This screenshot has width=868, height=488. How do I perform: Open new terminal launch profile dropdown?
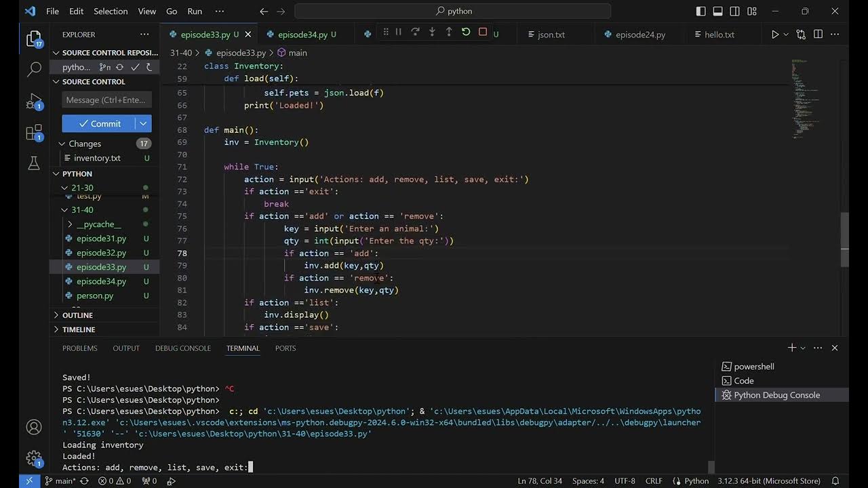[803, 348]
